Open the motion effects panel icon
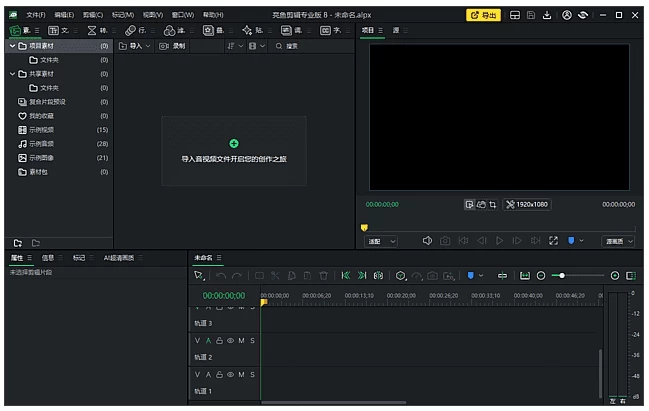Image resolution: width=649 pixels, height=411 pixels. (x=130, y=30)
